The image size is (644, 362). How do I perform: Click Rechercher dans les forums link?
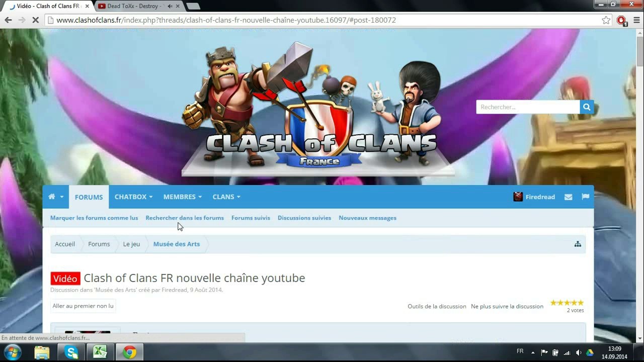point(185,218)
